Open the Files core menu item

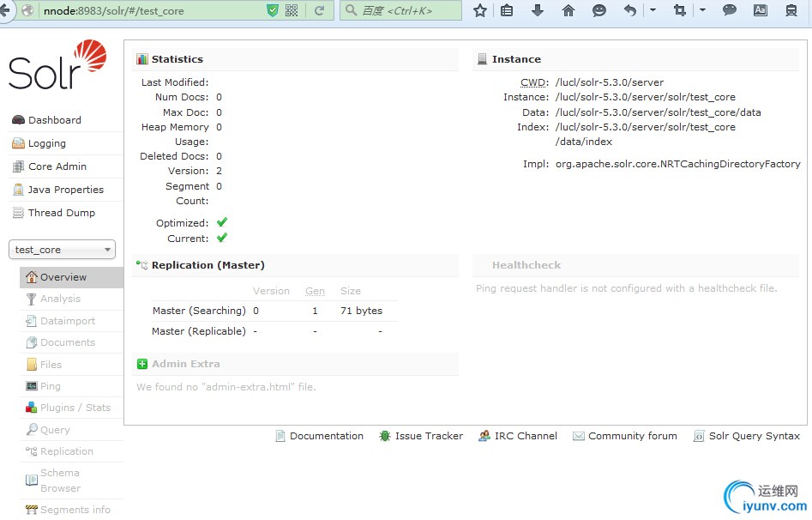(x=51, y=365)
